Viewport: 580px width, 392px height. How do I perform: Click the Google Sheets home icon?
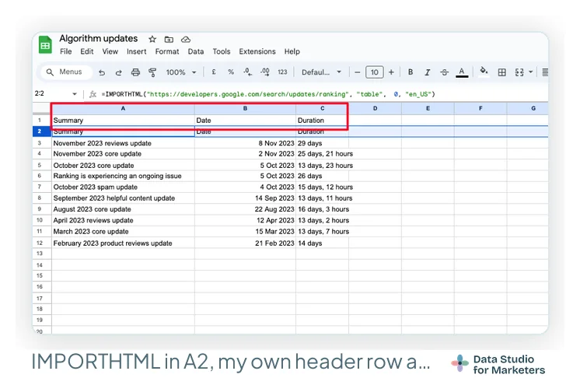pos(45,45)
